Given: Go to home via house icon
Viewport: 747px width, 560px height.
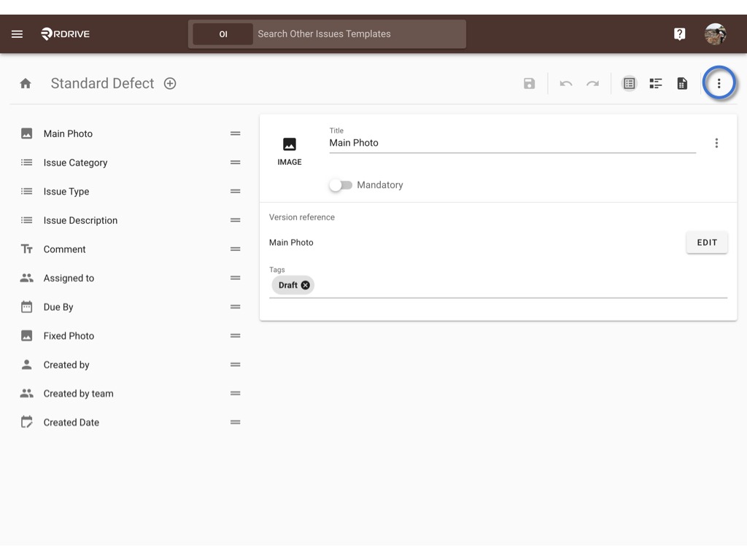Looking at the screenshot, I should 26,83.
